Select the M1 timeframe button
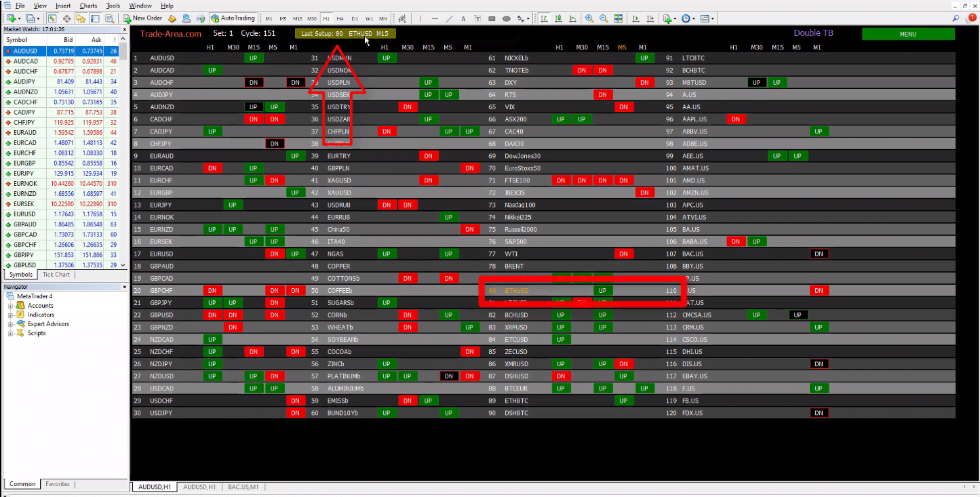Screen dimensions: 980x497 269,18
